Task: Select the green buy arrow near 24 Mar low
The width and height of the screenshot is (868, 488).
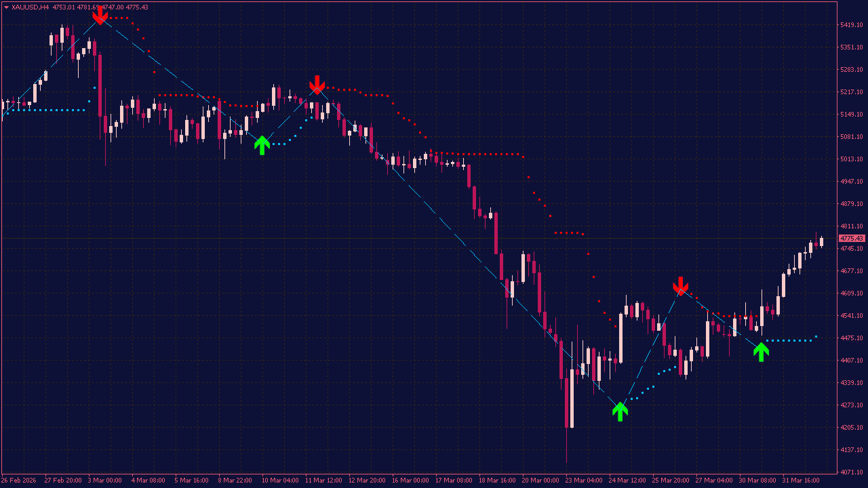Action: click(621, 411)
